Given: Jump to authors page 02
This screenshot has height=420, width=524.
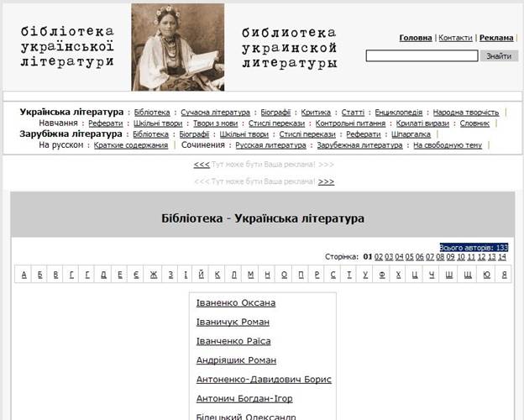Looking at the screenshot, I should click(379, 257).
